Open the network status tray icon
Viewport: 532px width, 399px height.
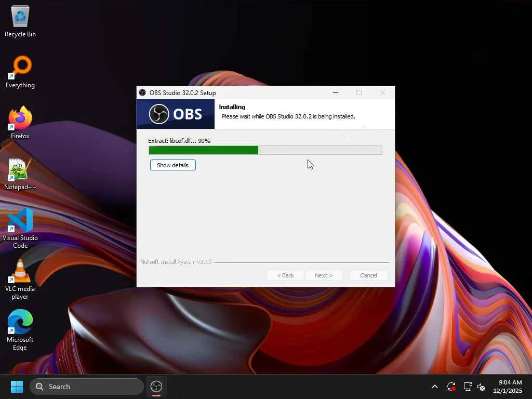(x=468, y=387)
